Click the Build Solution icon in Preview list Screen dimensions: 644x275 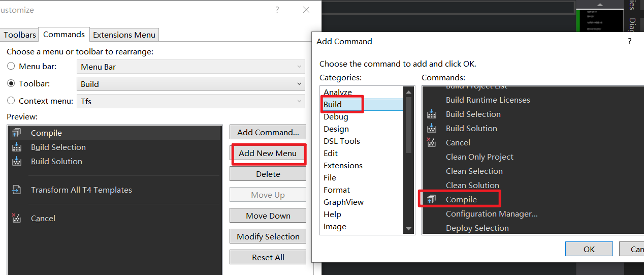[16, 162]
